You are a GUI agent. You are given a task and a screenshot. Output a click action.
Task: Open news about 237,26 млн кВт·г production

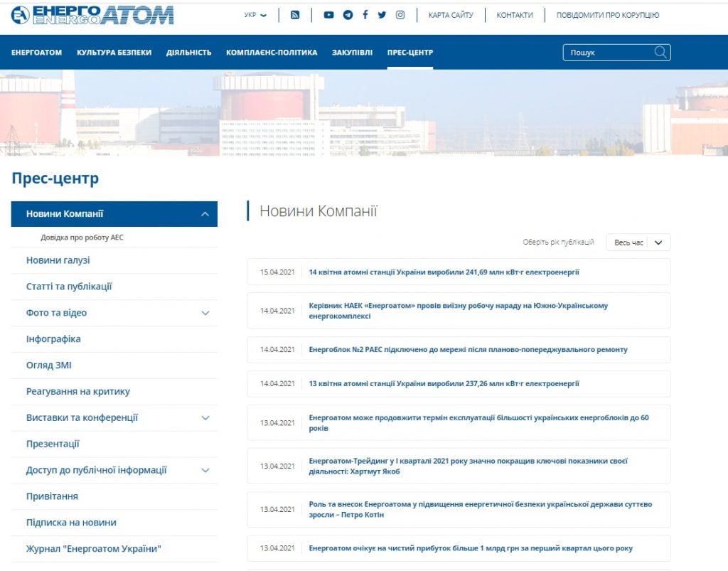click(x=444, y=383)
